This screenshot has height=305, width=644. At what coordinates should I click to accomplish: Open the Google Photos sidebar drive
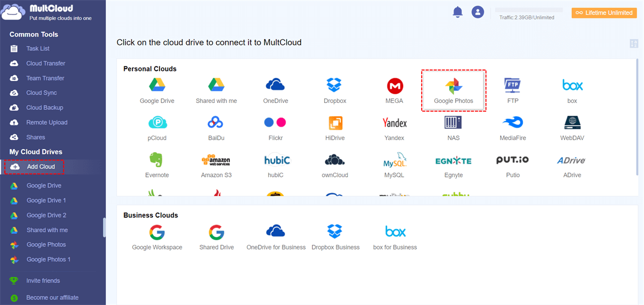coord(46,244)
